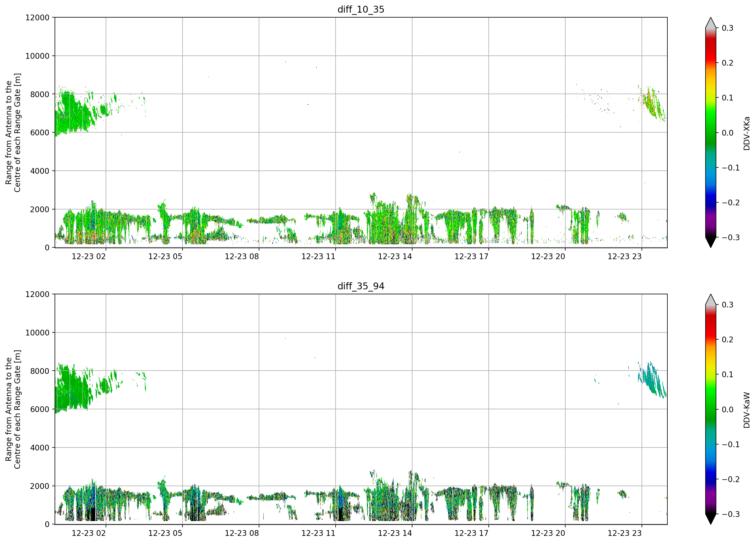Click 12-23 11 x-tick in diff_35_94 plot
The image size is (756, 543).
pos(318,533)
